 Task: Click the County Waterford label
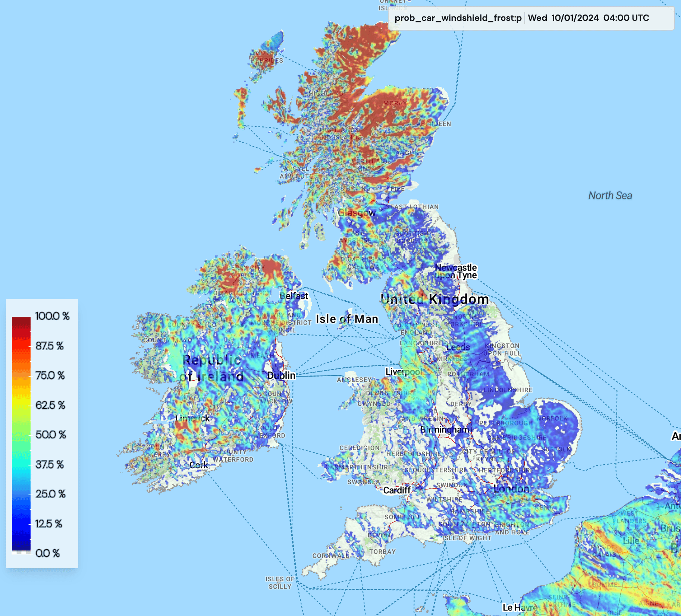[233, 456]
